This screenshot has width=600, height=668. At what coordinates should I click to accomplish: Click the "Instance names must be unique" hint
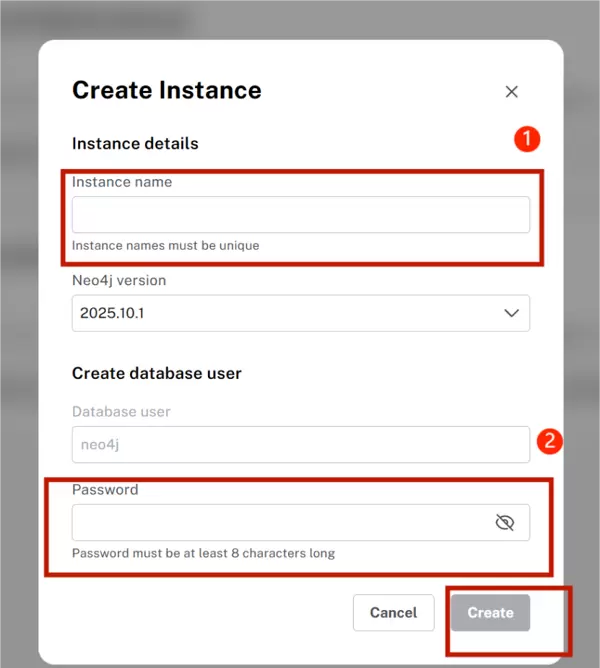pyautogui.click(x=166, y=245)
